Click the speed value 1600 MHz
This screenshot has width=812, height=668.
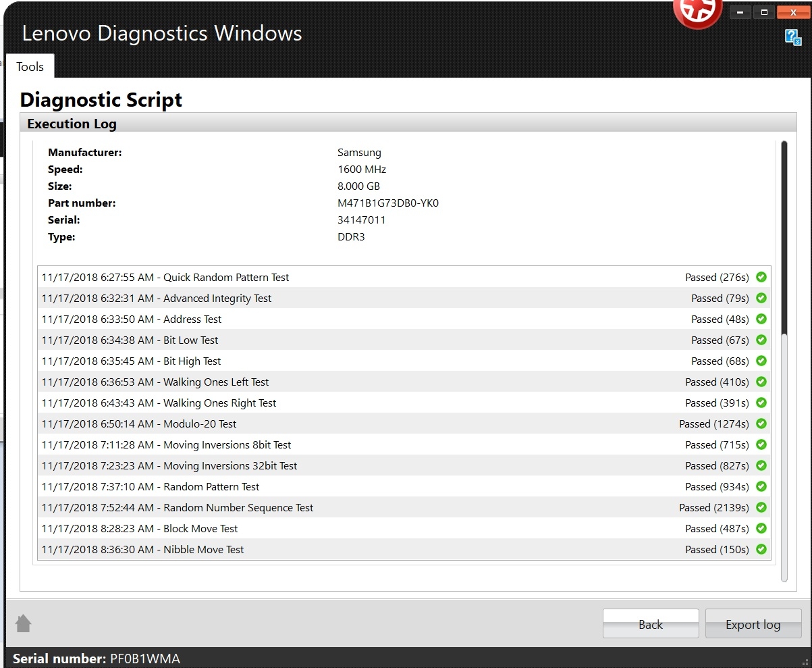(362, 170)
